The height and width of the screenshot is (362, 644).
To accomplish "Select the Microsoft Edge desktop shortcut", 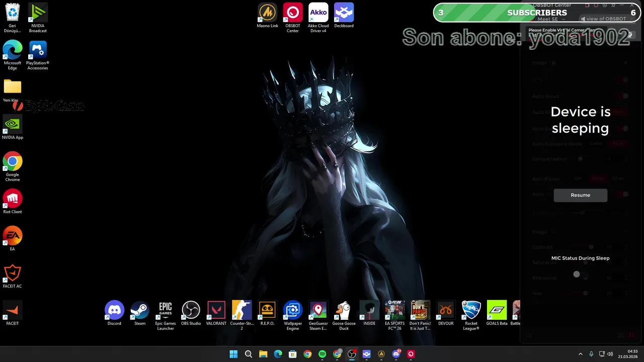I will point(13,55).
